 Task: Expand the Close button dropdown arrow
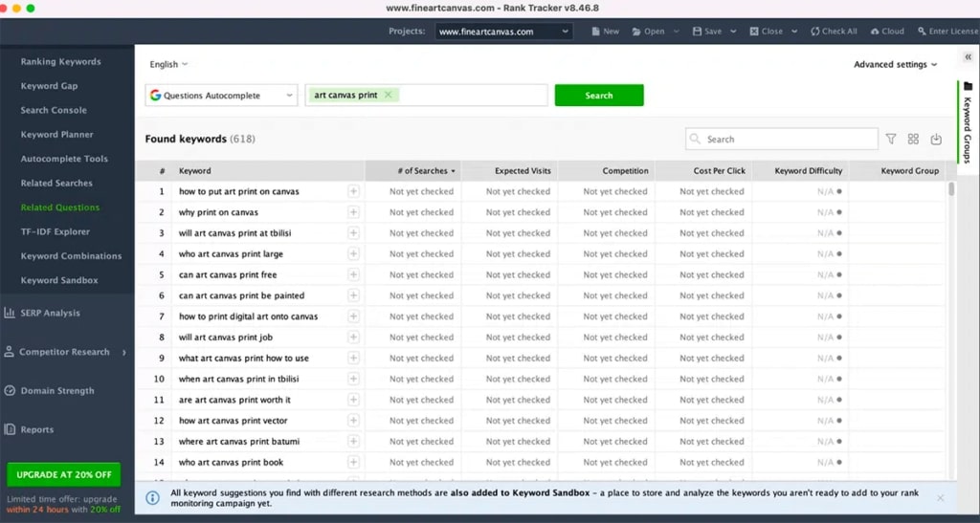tap(794, 32)
